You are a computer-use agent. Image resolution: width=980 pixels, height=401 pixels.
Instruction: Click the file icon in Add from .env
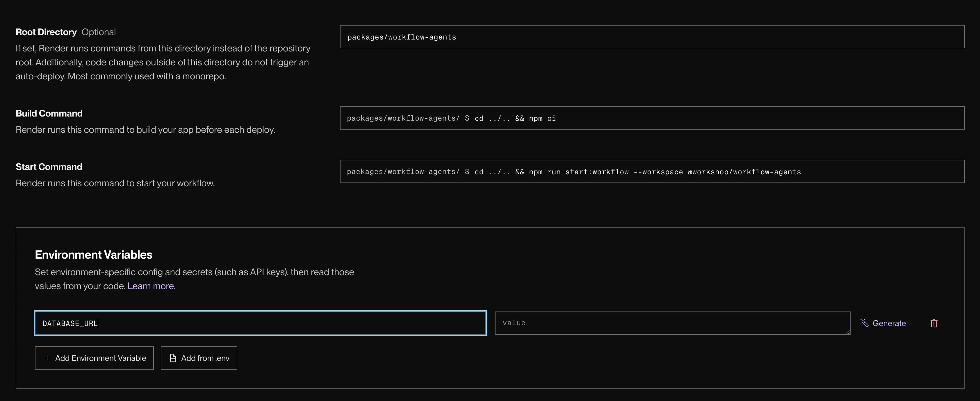pos(173,358)
